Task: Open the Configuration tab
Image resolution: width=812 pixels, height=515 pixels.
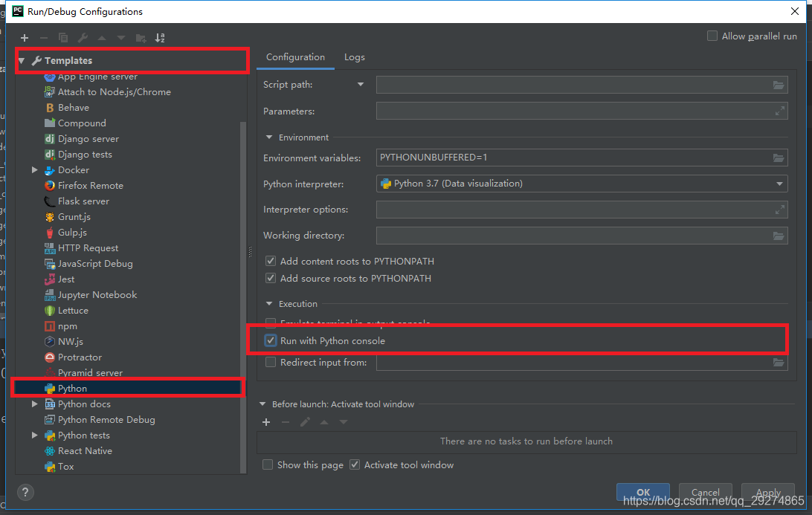Action: coord(295,56)
